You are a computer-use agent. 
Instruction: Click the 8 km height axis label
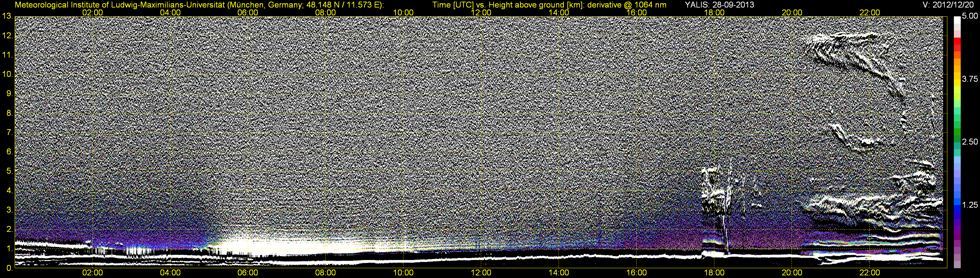click(x=9, y=113)
